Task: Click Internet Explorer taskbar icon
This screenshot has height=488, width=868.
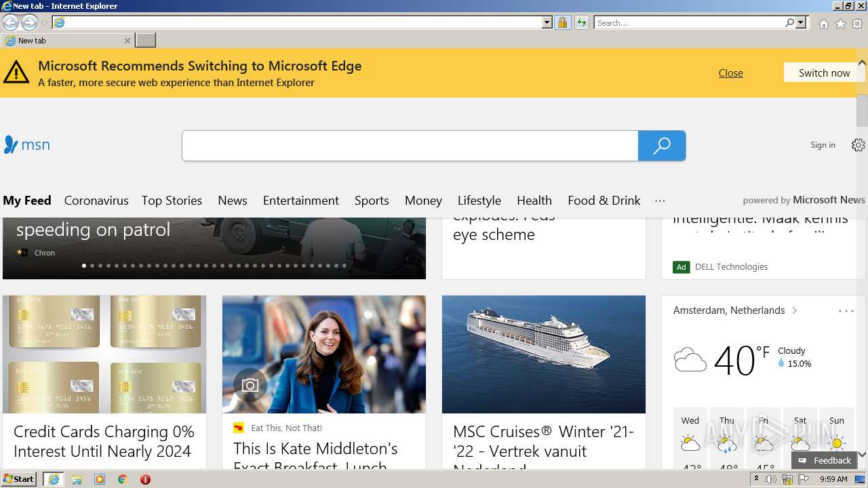Action: 53,479
